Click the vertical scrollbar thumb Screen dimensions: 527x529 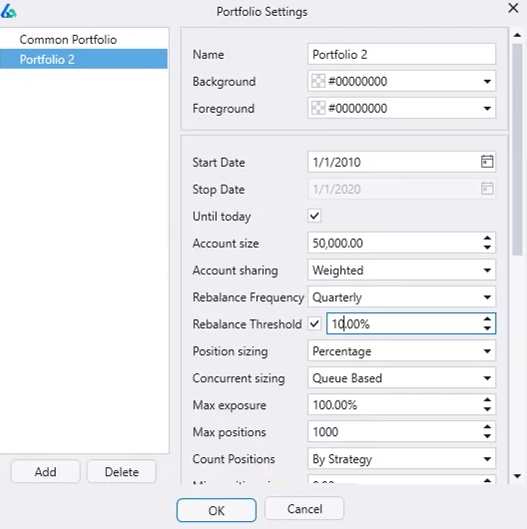click(x=517, y=150)
